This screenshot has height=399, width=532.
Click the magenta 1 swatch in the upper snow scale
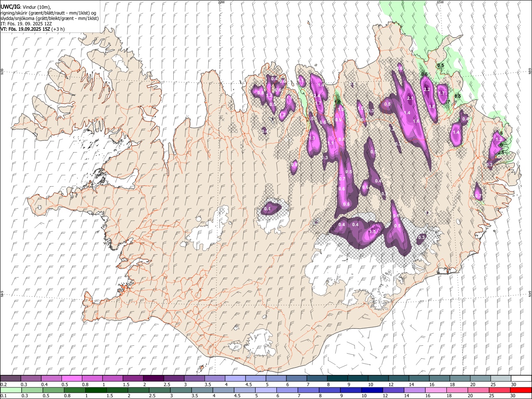112,378
